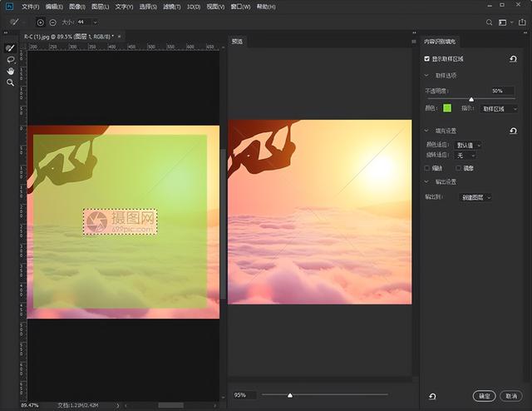Open the 输出到 dropdown
Viewport: 532px width, 411px height.
[x=476, y=197]
